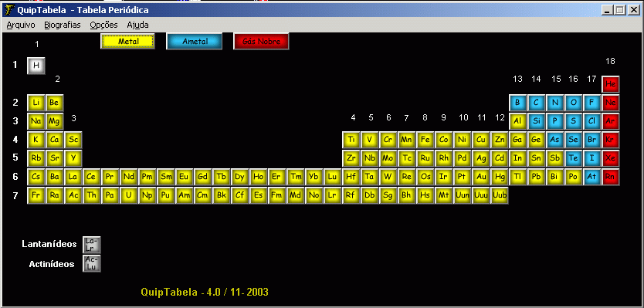Open the Gold (Au) element tile
The height and width of the screenshot is (308, 644).
tap(480, 177)
